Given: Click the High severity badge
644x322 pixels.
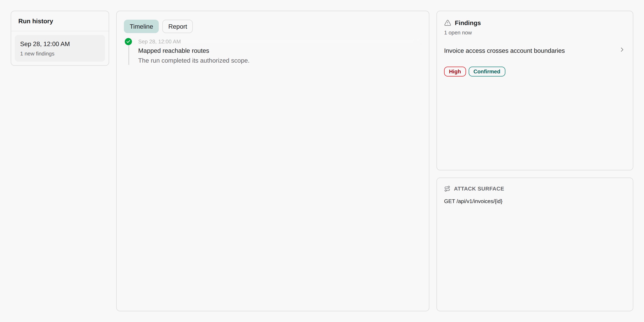Looking at the screenshot, I should click(455, 72).
